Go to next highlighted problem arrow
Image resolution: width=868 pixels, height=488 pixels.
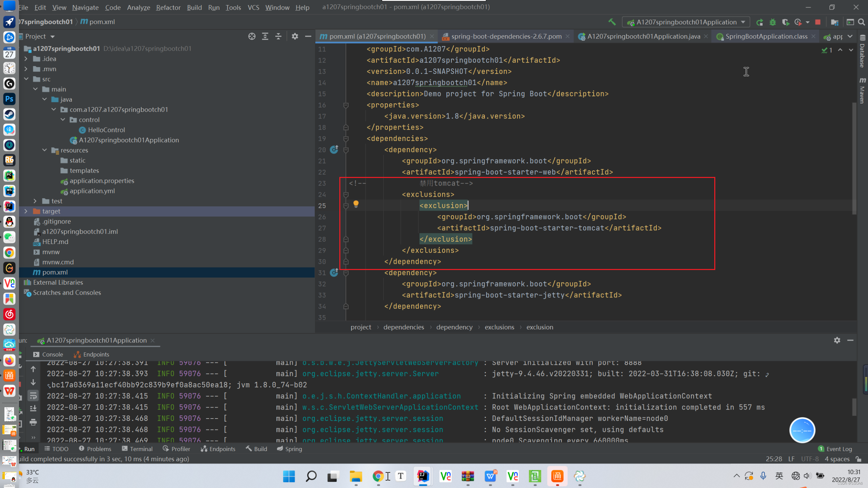pyautogui.click(x=851, y=50)
